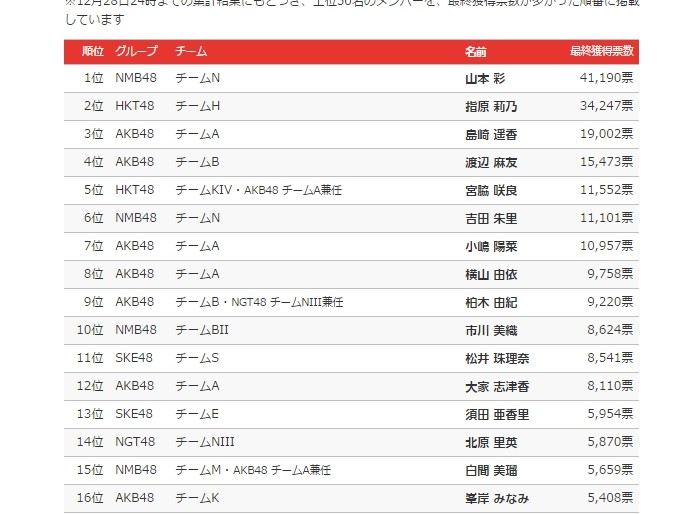Select the name 小嶋 陽菜
This screenshot has height=514, width=691.
coord(491,246)
